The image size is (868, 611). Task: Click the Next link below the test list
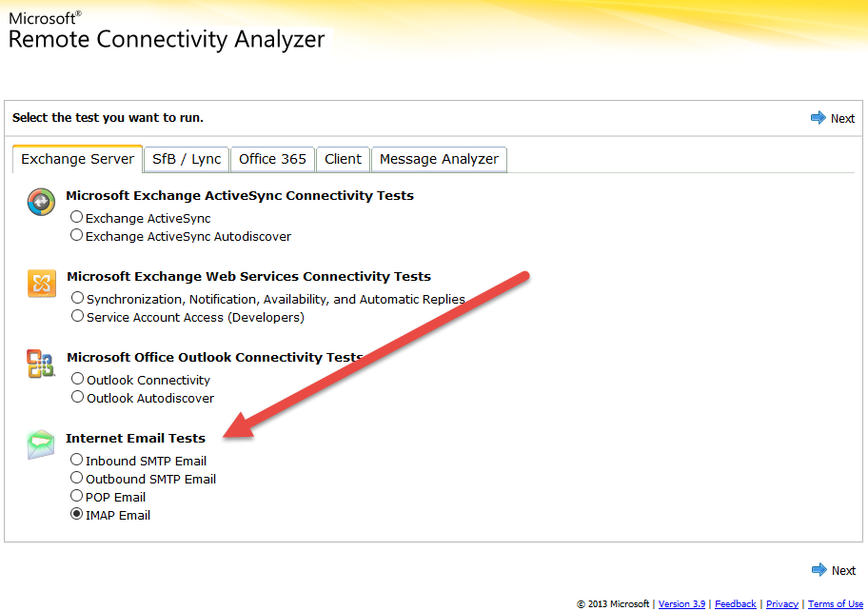pos(843,571)
